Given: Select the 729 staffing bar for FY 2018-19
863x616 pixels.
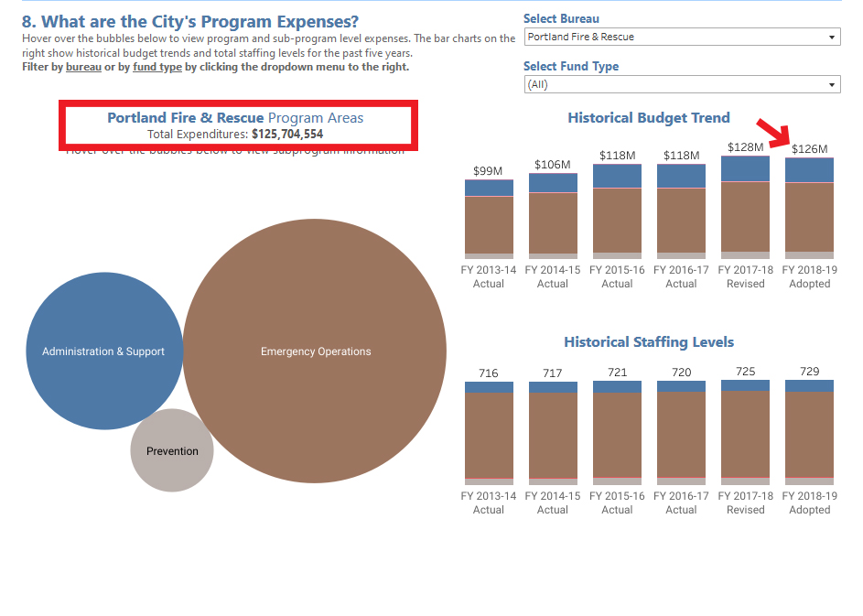Looking at the screenshot, I should (809, 432).
